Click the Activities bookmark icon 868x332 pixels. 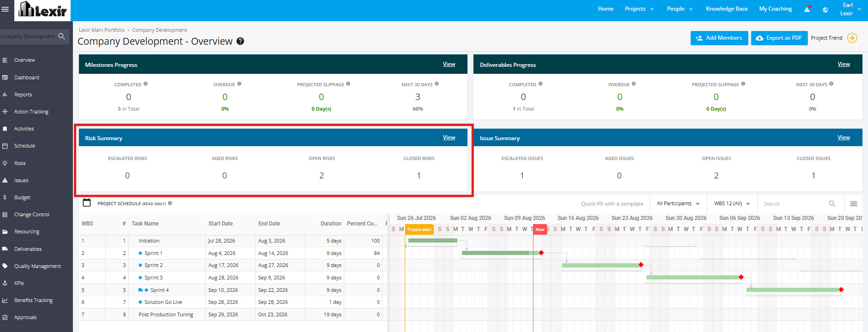(5, 129)
